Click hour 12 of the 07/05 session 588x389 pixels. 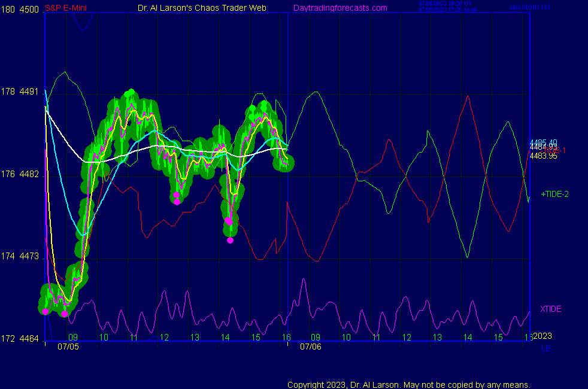pyautogui.click(x=164, y=338)
